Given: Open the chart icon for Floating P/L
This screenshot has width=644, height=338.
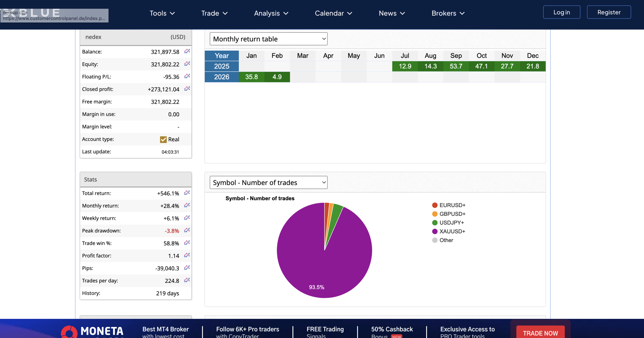Looking at the screenshot, I should click(187, 76).
